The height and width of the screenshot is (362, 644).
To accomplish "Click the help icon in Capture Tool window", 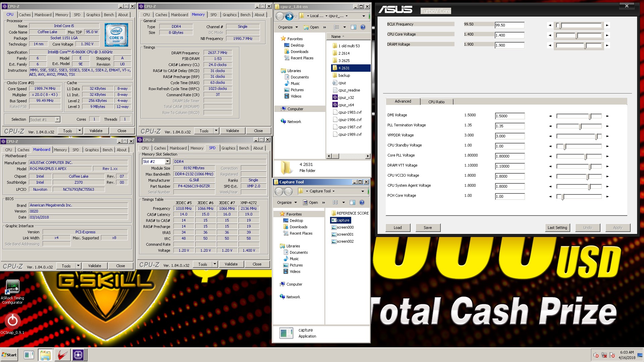I will click(362, 202).
